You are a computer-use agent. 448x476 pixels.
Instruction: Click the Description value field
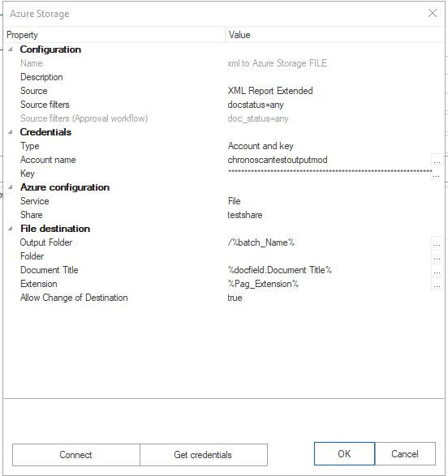(334, 77)
